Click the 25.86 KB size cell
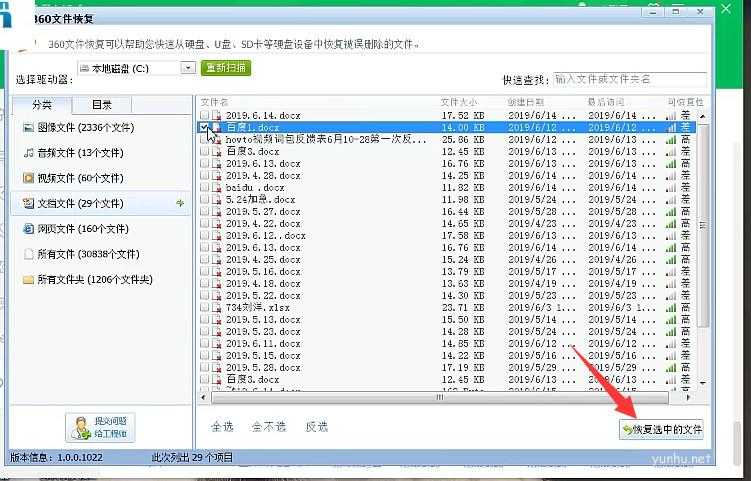 tap(463, 139)
